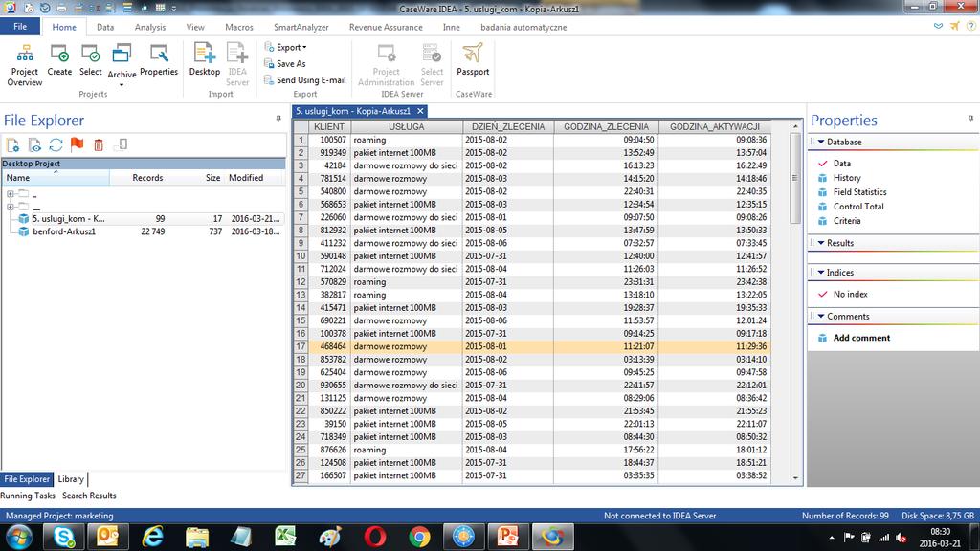Switch to the Data ribbon tab
Viewport: 980px width, 551px height.
pos(105,27)
